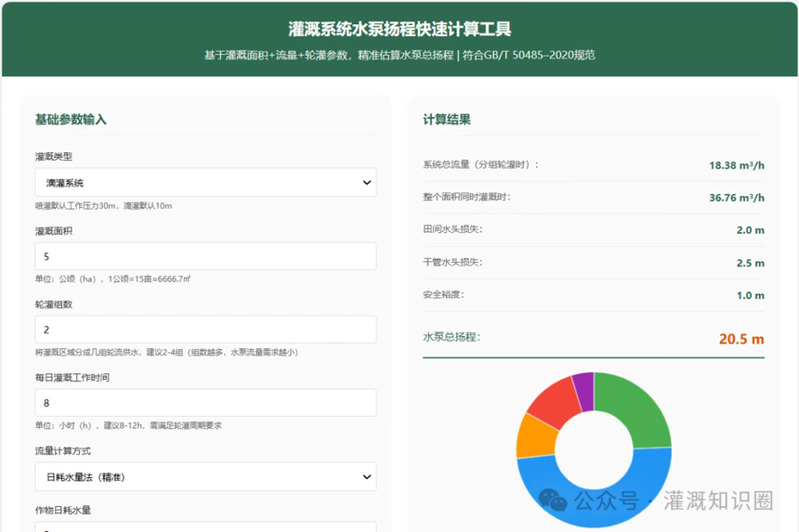Viewport: 799px width, 532px height.
Task: Click the 干管水头损失 value 2.5 m
Action: pos(750,263)
